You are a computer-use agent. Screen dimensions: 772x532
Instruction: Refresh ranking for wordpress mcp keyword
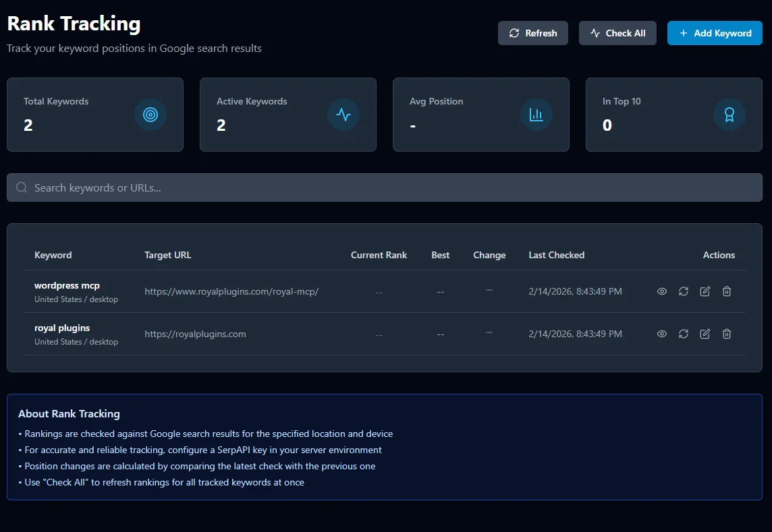683,291
